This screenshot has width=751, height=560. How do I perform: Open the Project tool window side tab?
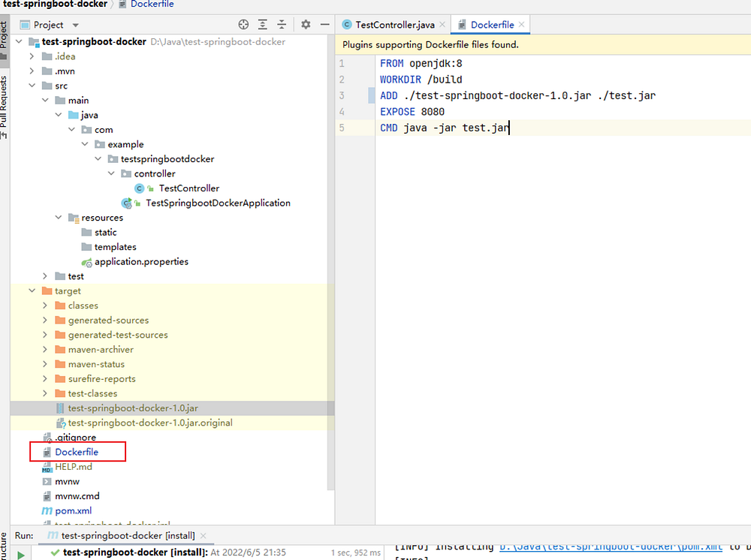coord(4,39)
